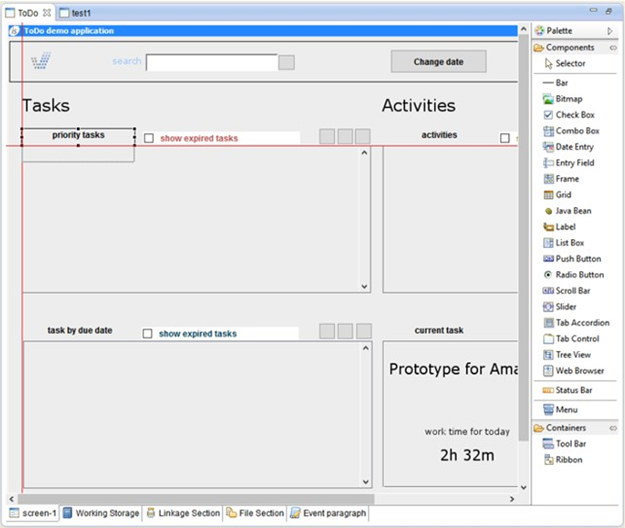Click into the search text field
The height and width of the screenshot is (528, 625).
coord(211,62)
